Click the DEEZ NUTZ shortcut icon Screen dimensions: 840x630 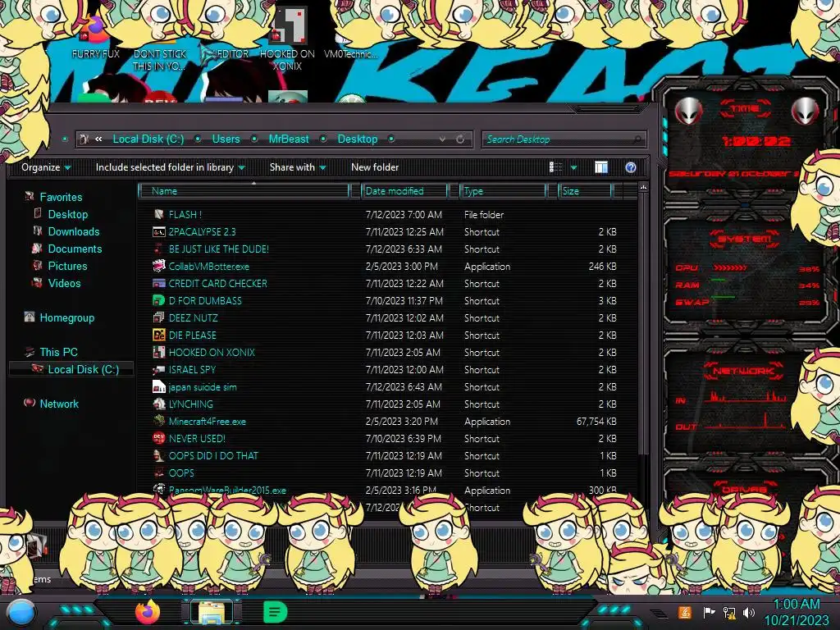(158, 317)
